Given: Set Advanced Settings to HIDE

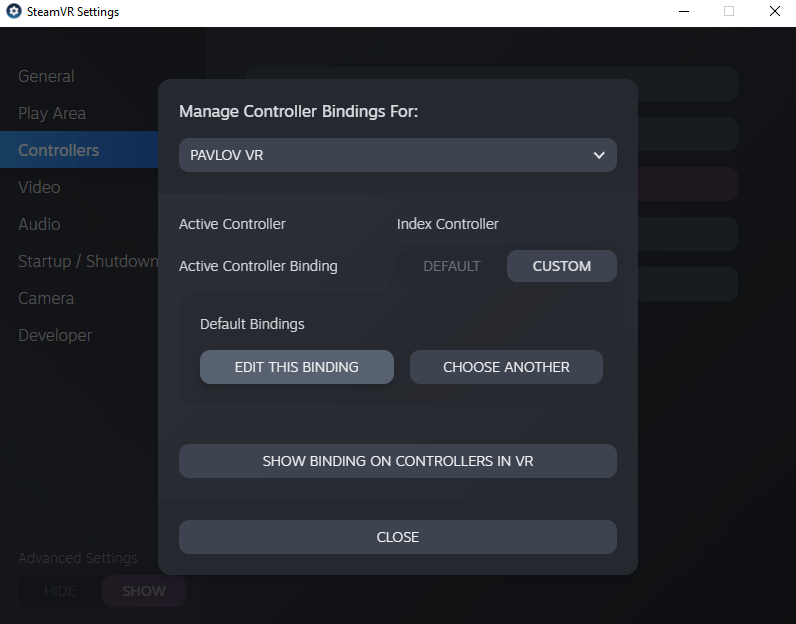Looking at the screenshot, I should [x=60, y=591].
